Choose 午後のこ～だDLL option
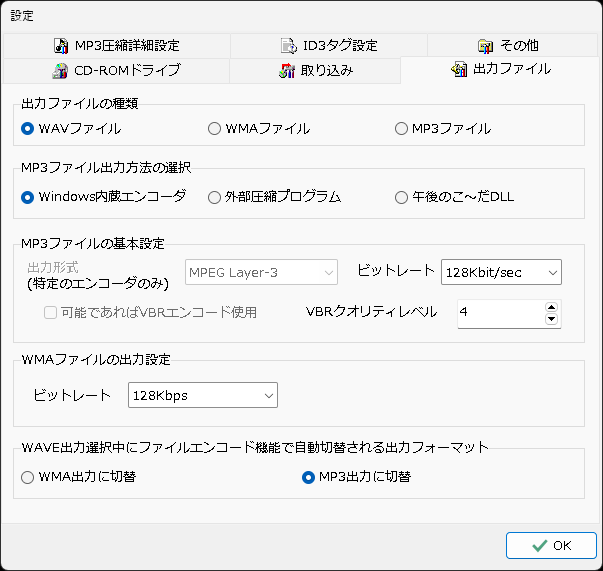 pyautogui.click(x=454, y=197)
